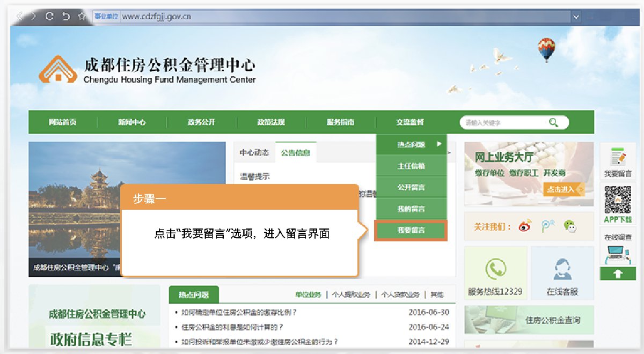Click the bookmark star icon
This screenshot has height=354, width=644.
[82, 16]
